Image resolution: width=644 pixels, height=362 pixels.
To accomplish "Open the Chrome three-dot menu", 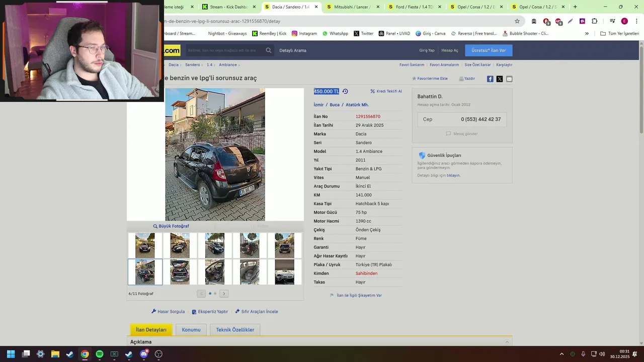I will coord(635,21).
